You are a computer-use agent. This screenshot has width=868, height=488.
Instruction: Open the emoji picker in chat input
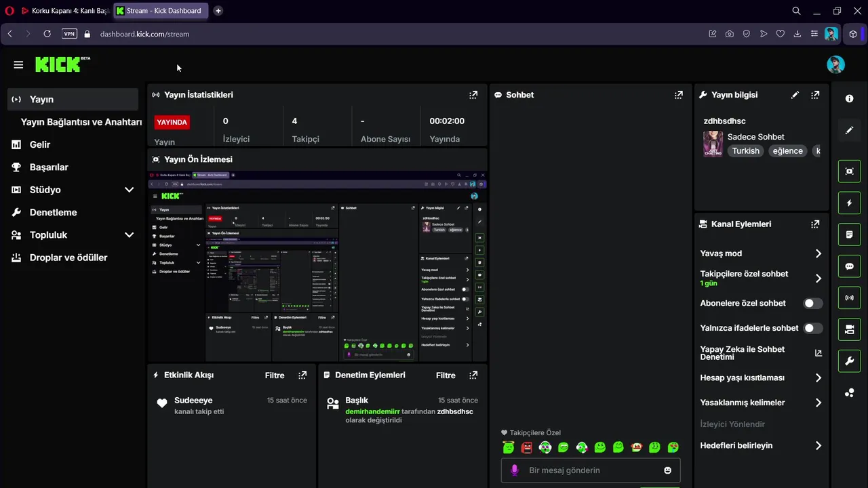click(x=667, y=470)
